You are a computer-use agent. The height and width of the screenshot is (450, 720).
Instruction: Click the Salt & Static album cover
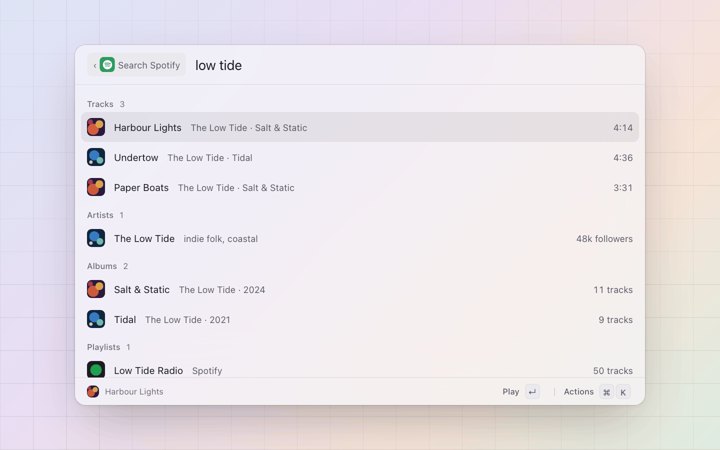[96, 289]
